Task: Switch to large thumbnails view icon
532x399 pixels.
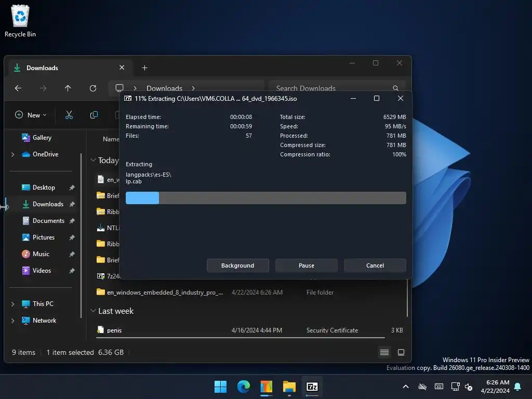Action: coord(401,352)
